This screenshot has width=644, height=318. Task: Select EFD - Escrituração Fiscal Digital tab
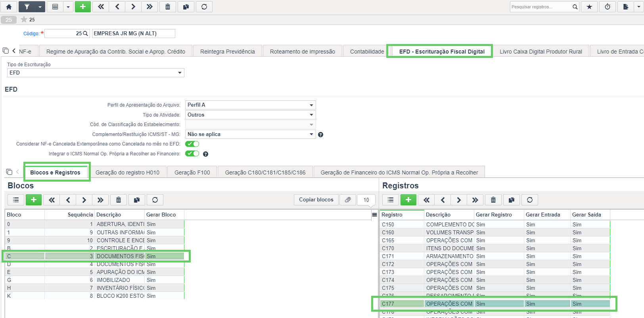pos(442,52)
